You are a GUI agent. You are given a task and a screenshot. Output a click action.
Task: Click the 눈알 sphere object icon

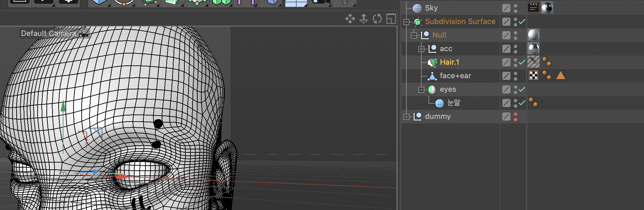[440, 103]
